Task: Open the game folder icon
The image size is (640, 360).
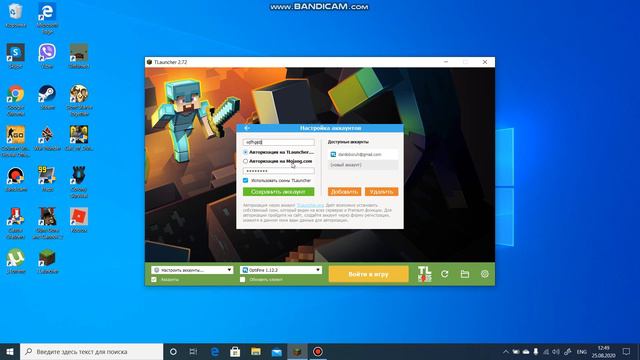Action: click(464, 274)
